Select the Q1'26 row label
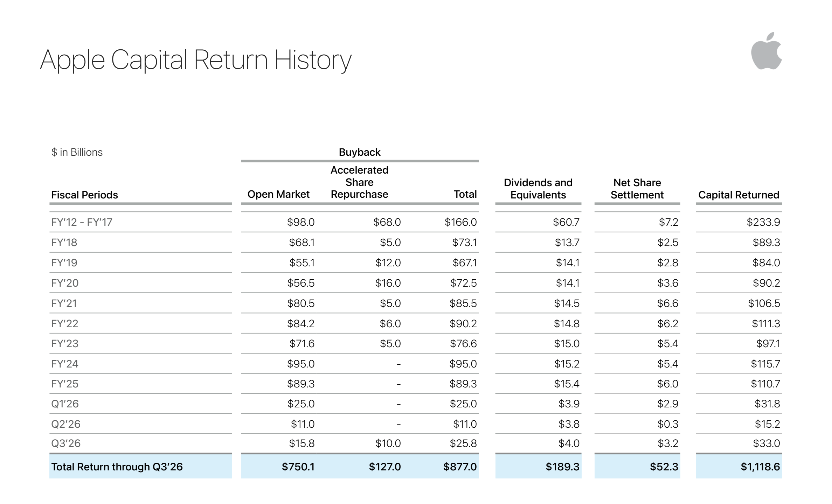The width and height of the screenshot is (832, 504). click(65, 404)
